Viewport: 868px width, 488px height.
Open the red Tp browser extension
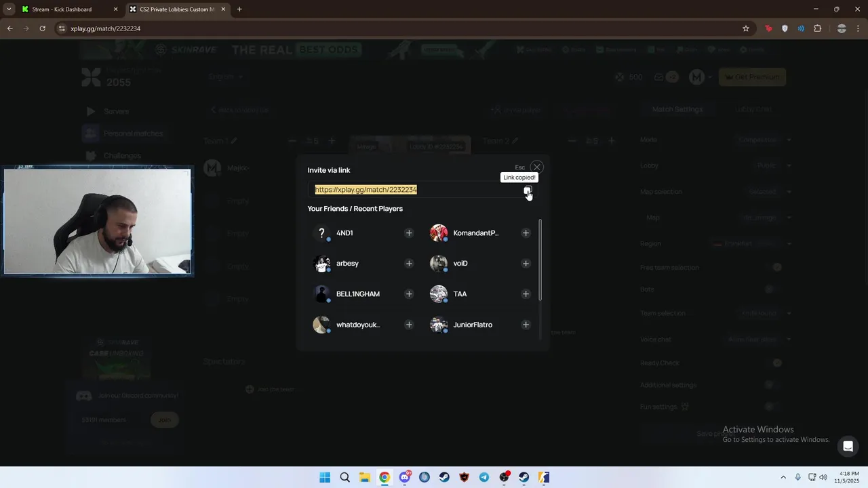click(768, 28)
